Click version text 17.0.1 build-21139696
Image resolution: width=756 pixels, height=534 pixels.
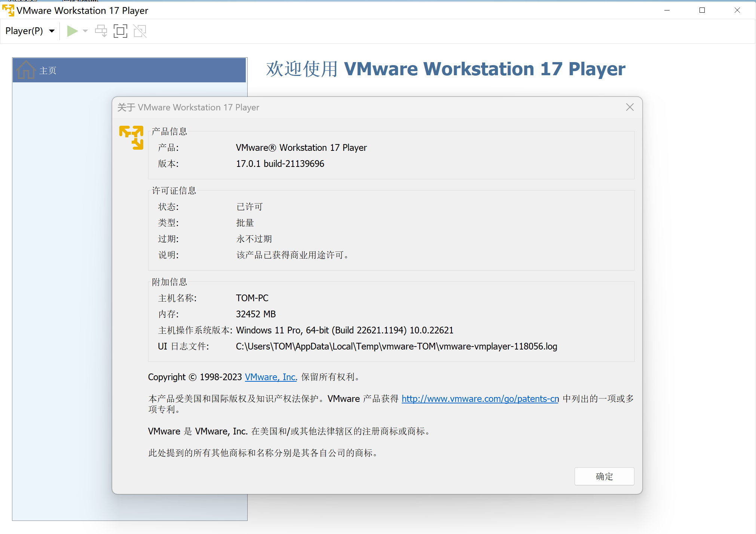pos(280,164)
